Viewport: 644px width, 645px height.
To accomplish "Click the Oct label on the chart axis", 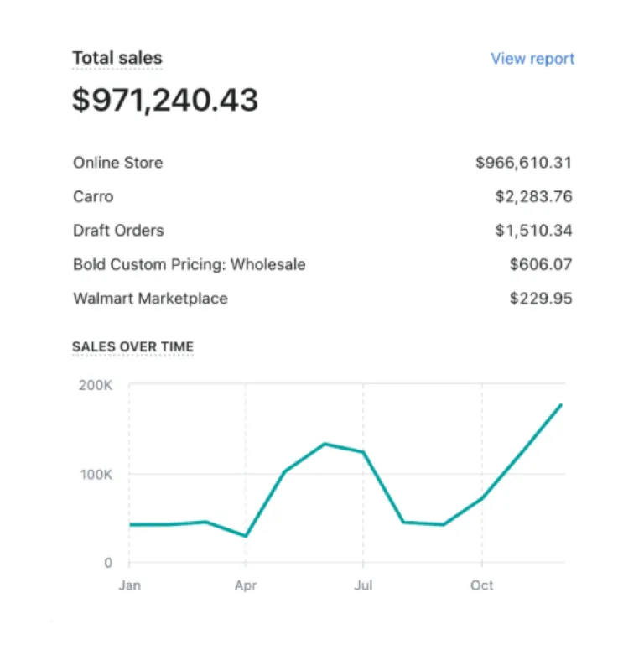I will pos(482,585).
